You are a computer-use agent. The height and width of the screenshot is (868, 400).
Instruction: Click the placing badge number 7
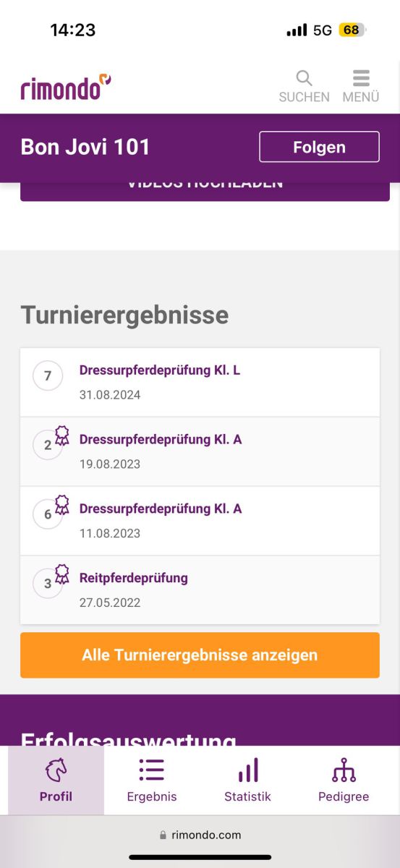(x=48, y=376)
